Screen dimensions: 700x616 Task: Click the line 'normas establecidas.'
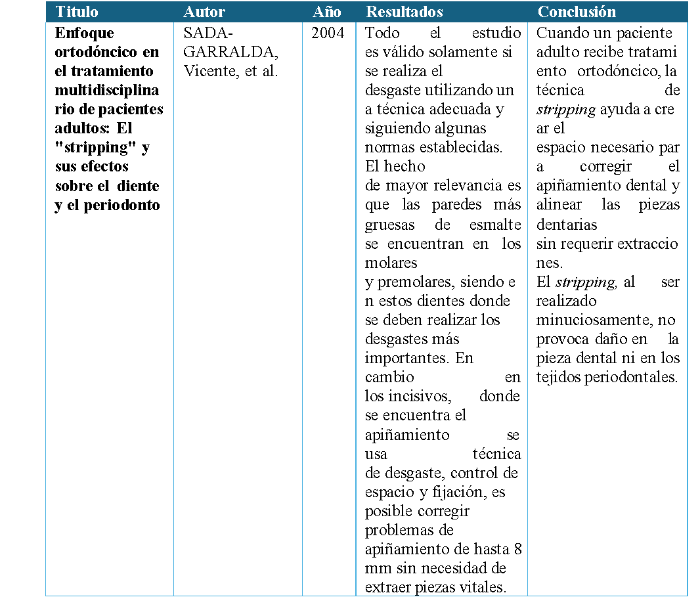point(433,147)
